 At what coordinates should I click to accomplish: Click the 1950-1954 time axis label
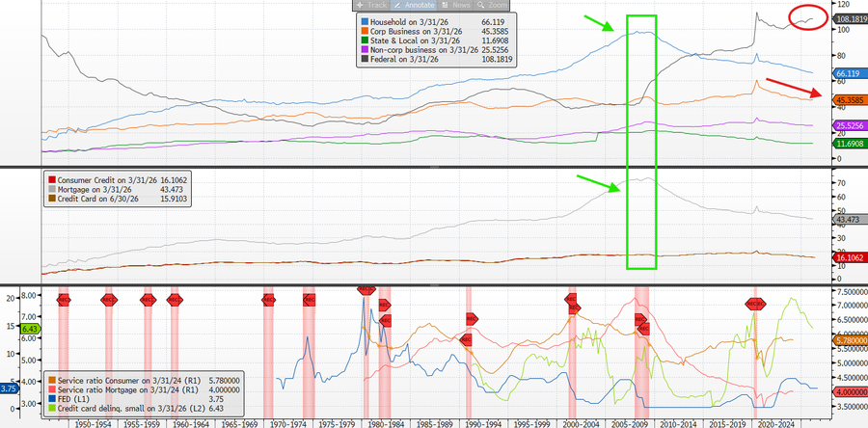pyautogui.click(x=91, y=423)
